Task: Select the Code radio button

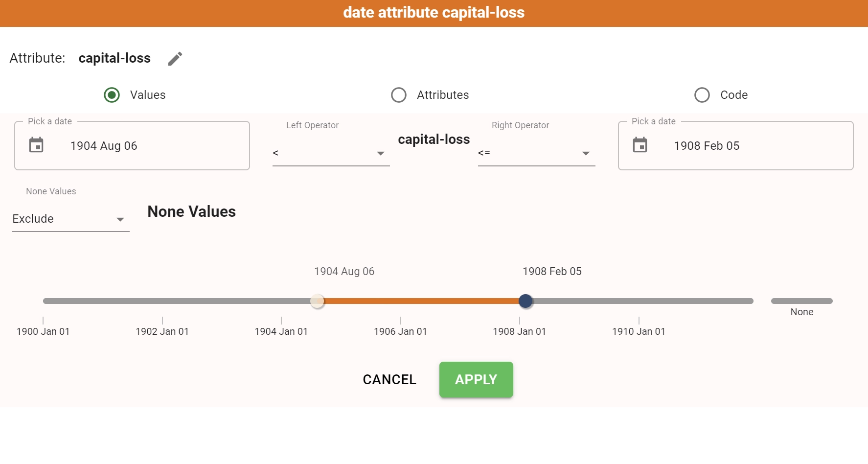Action: point(702,95)
